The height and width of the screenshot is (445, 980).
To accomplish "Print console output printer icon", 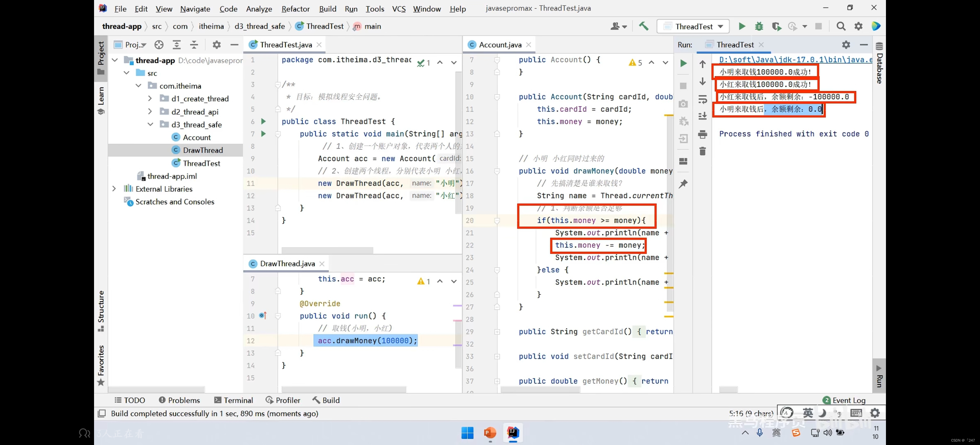I will tap(703, 134).
